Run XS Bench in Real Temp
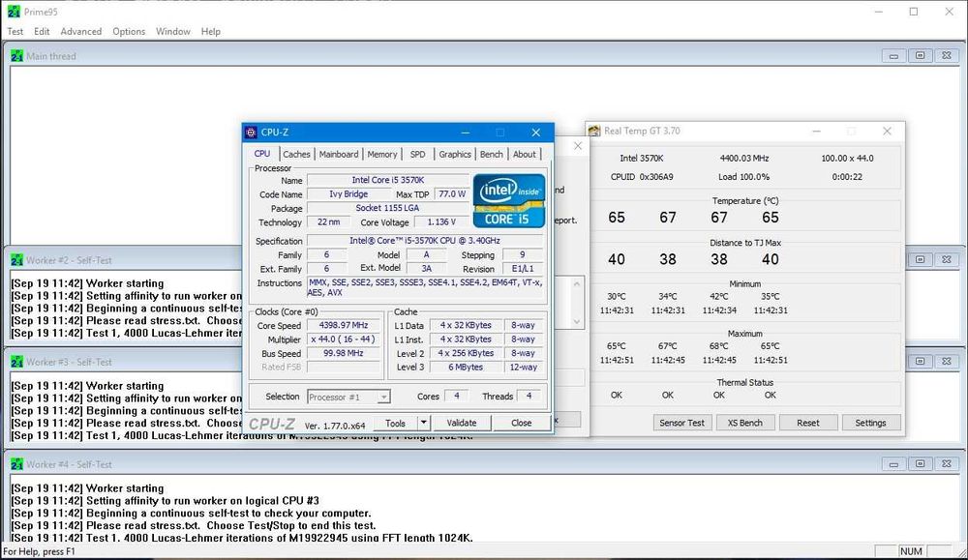Image resolution: width=968 pixels, height=560 pixels. [745, 423]
